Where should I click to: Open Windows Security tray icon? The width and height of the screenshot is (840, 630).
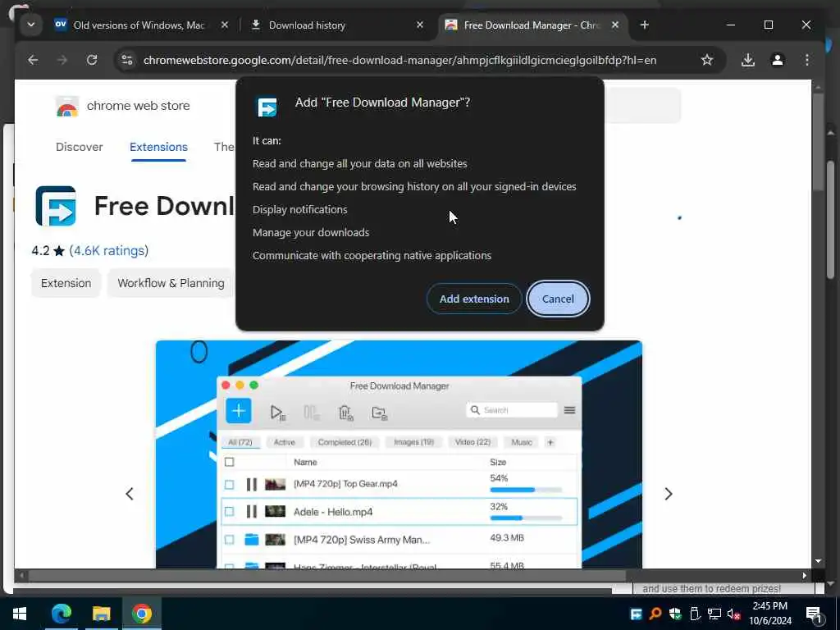pyautogui.click(x=675, y=614)
